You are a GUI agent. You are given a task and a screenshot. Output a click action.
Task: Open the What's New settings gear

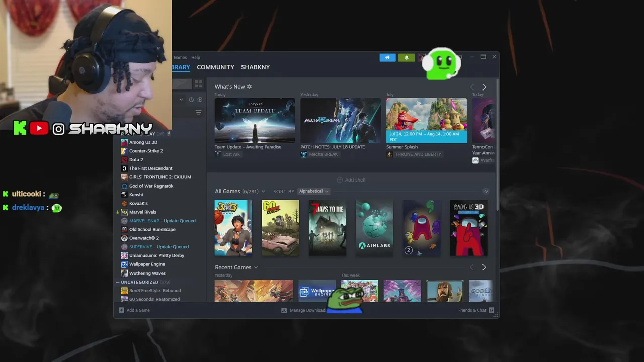click(249, 87)
